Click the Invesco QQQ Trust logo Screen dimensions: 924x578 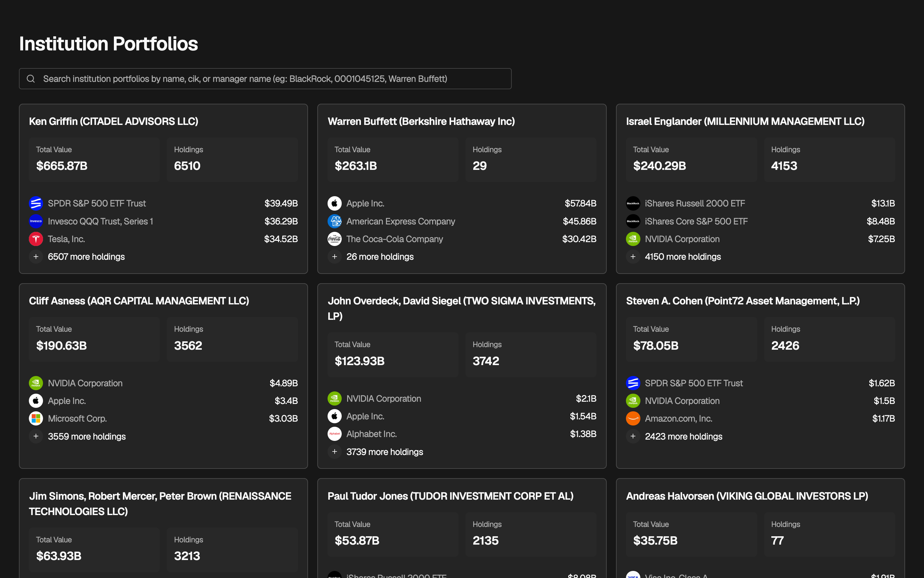pos(36,221)
